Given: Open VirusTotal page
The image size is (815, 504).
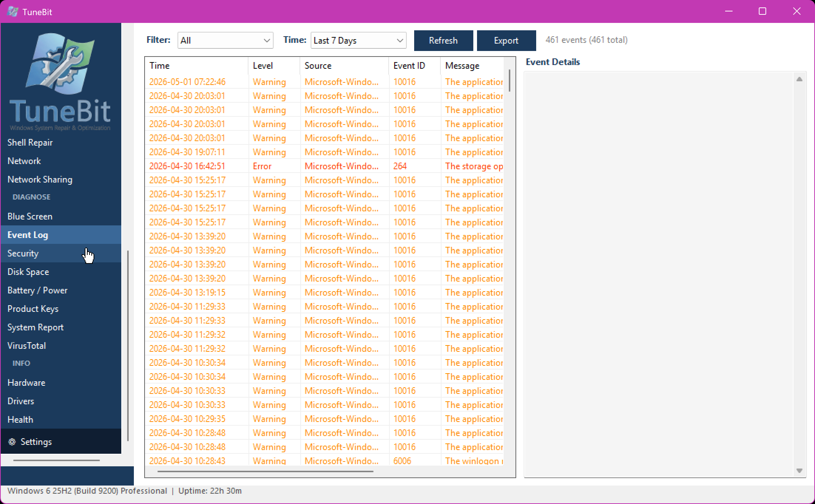Looking at the screenshot, I should point(61,345).
